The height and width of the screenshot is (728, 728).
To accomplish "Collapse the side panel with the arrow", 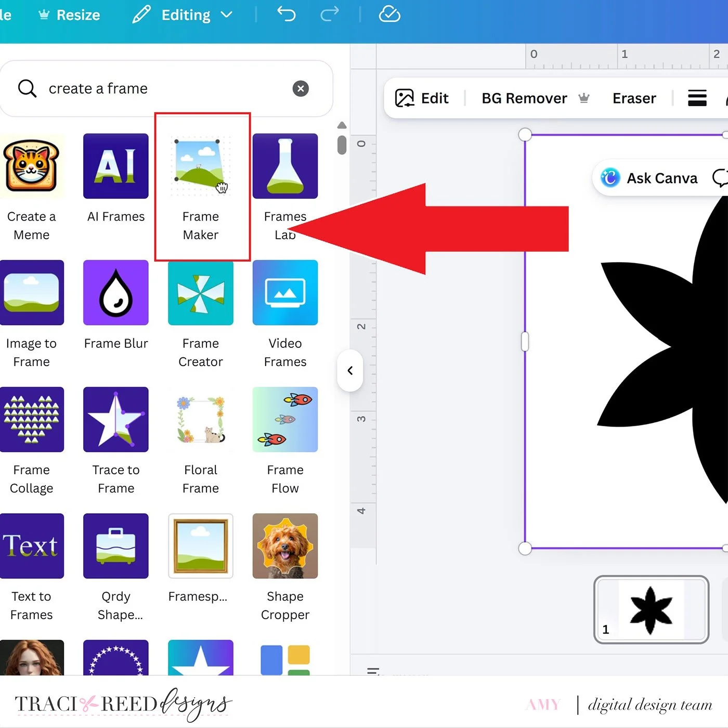I will (350, 370).
